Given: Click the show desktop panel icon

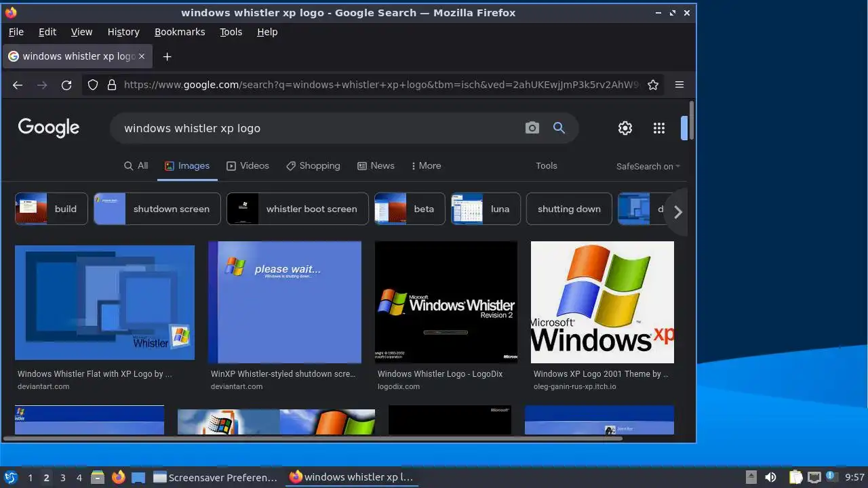Looking at the screenshot, I should (x=138, y=477).
